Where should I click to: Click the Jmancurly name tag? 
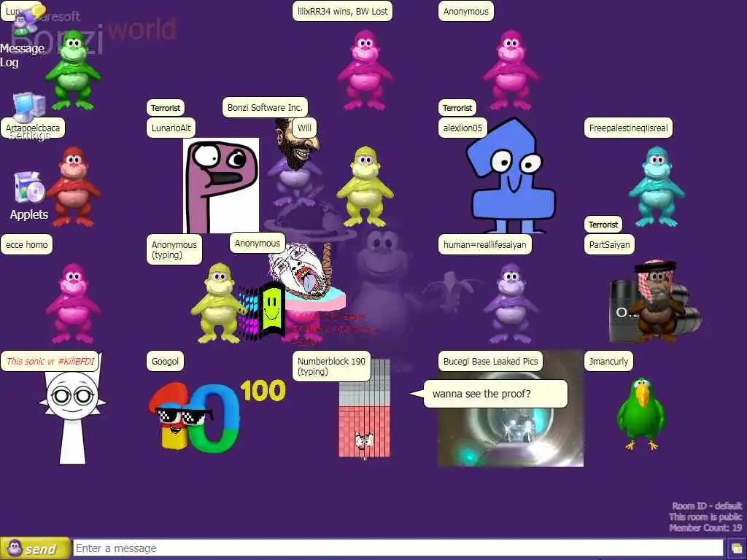(609, 361)
